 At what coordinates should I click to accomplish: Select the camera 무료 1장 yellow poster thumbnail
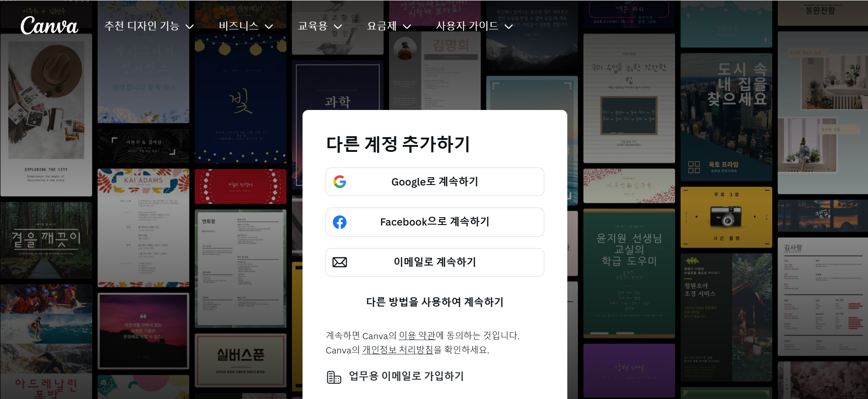click(x=726, y=217)
